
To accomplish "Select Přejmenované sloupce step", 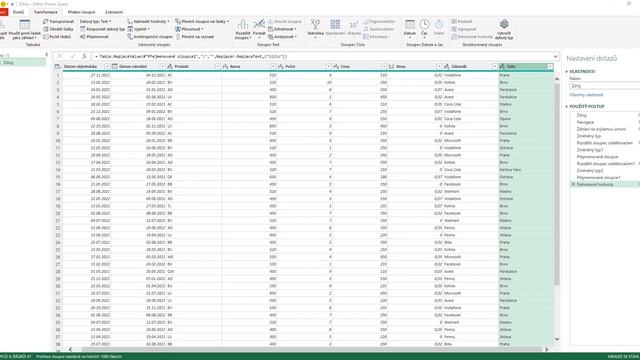I will pos(597,157).
